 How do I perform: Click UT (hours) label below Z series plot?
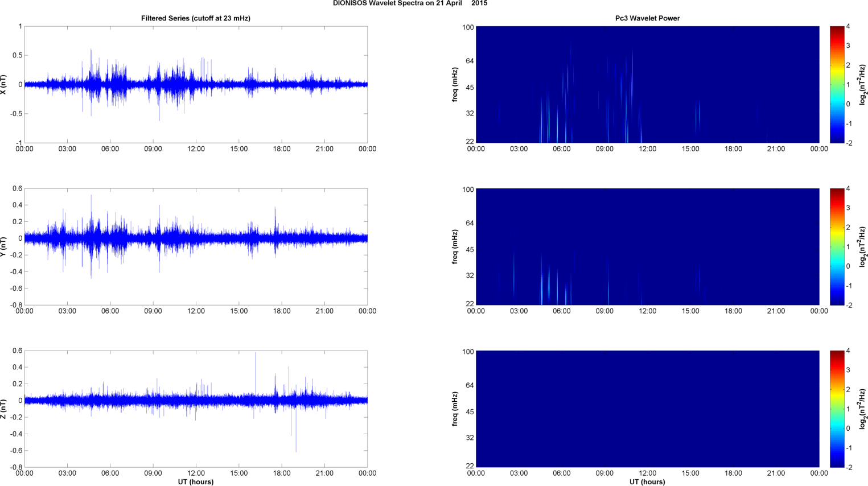tap(196, 482)
